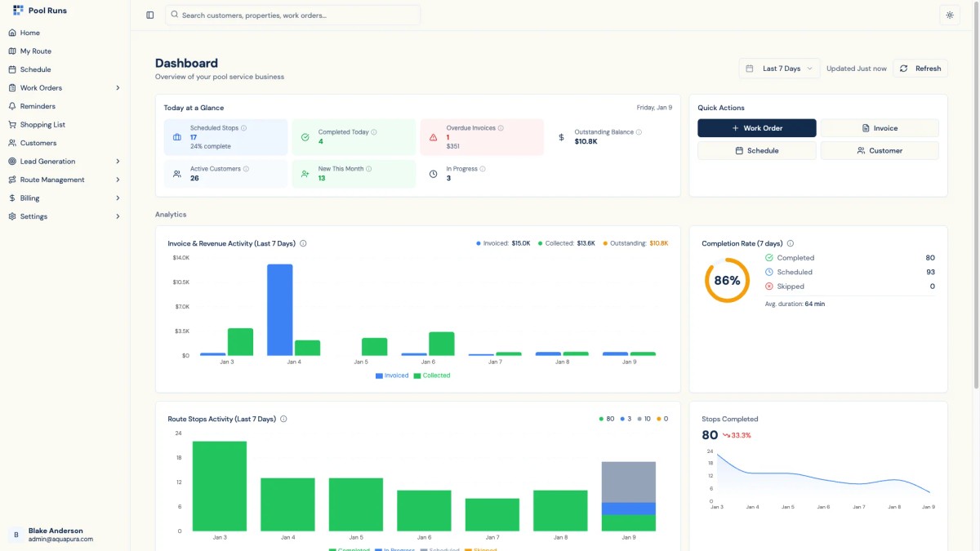Screen dimensions: 980x551
Task: Toggle Collected series in chart legend
Action: [x=432, y=375]
